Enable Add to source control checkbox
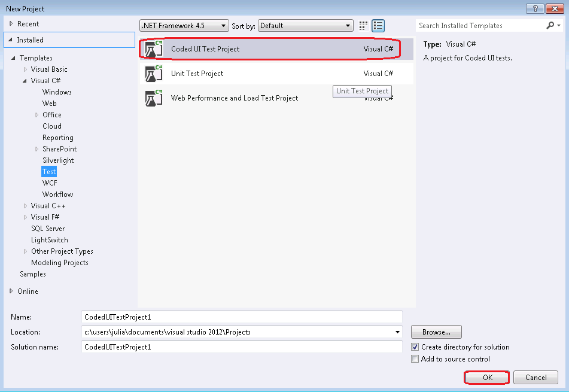 (x=415, y=359)
